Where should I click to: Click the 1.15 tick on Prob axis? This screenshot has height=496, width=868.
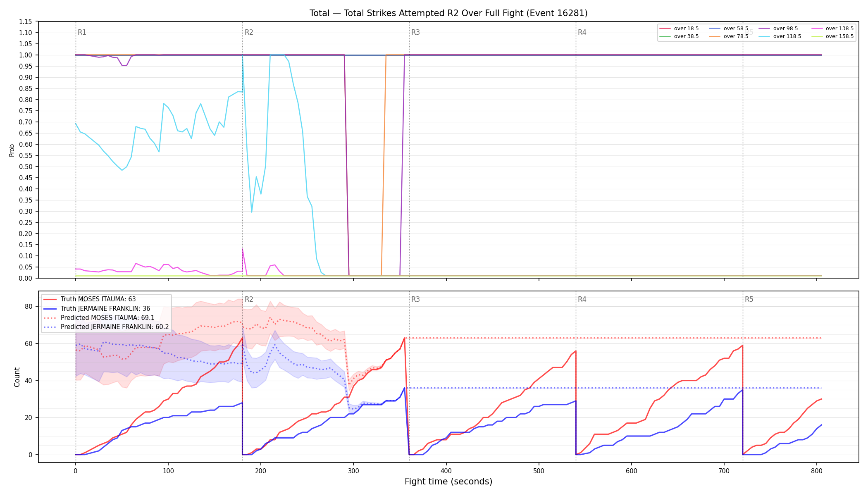26,21
